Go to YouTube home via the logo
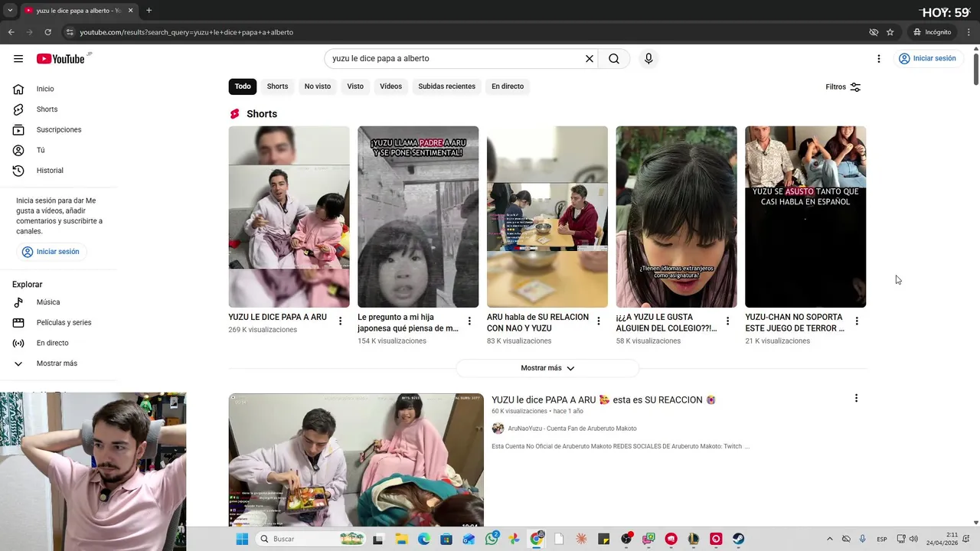Screen dimensions: 980x551 (60, 59)
